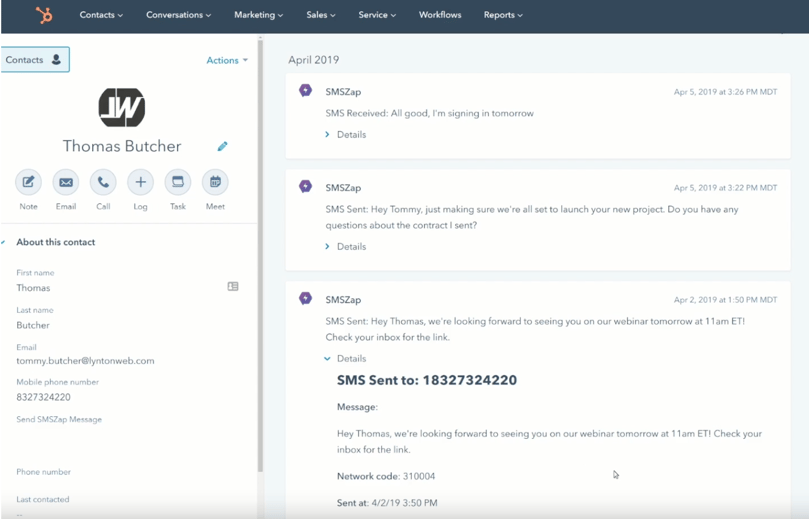Click the left sidebar scrollbar
The width and height of the screenshot is (809, 519).
260,255
